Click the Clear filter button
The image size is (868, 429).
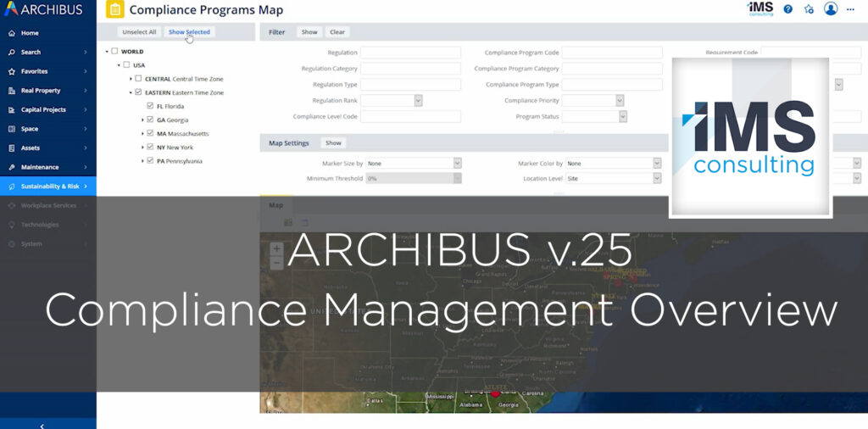click(x=337, y=32)
